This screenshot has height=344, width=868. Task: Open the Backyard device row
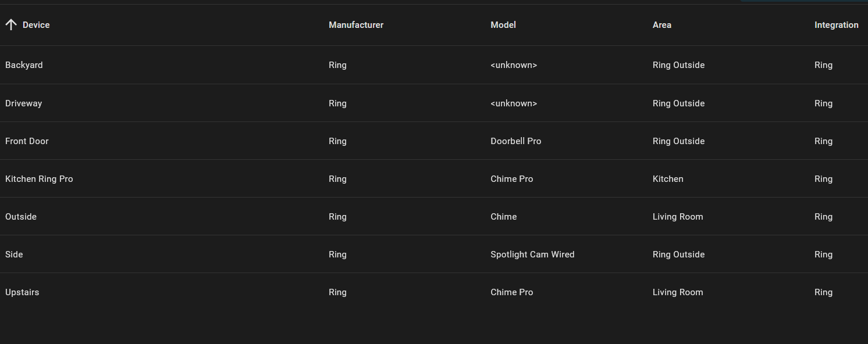click(24, 64)
